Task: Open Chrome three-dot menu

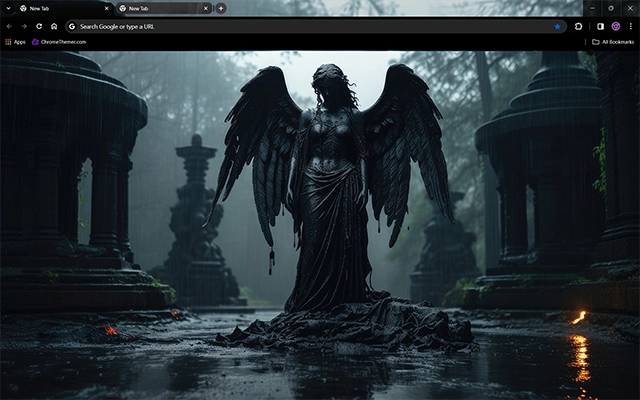Action: pyautogui.click(x=631, y=27)
